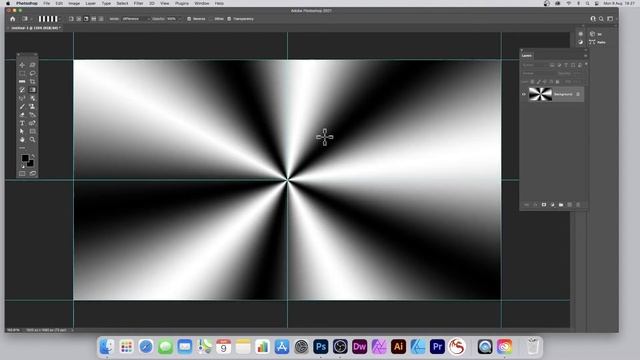The width and height of the screenshot is (640, 360).
Task: Choose the linear gradient style icon
Action: (71, 19)
